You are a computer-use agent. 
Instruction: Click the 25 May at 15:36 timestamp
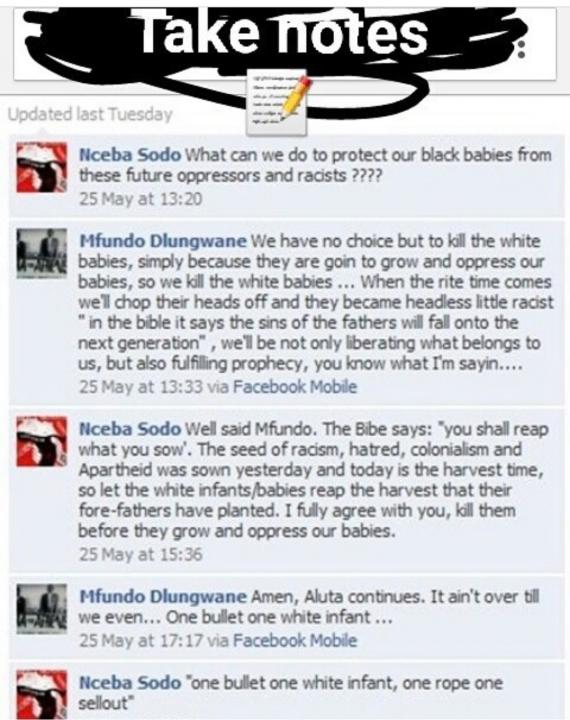tap(141, 554)
